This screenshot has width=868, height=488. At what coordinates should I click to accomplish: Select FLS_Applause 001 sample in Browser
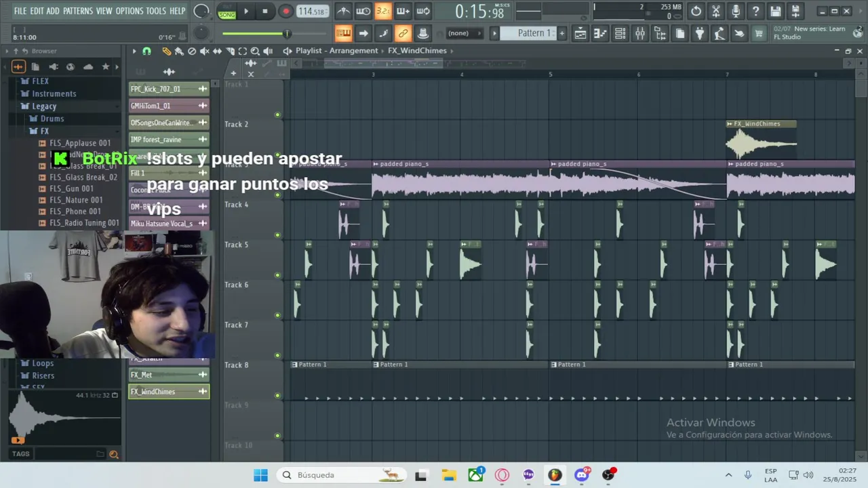[x=79, y=143]
